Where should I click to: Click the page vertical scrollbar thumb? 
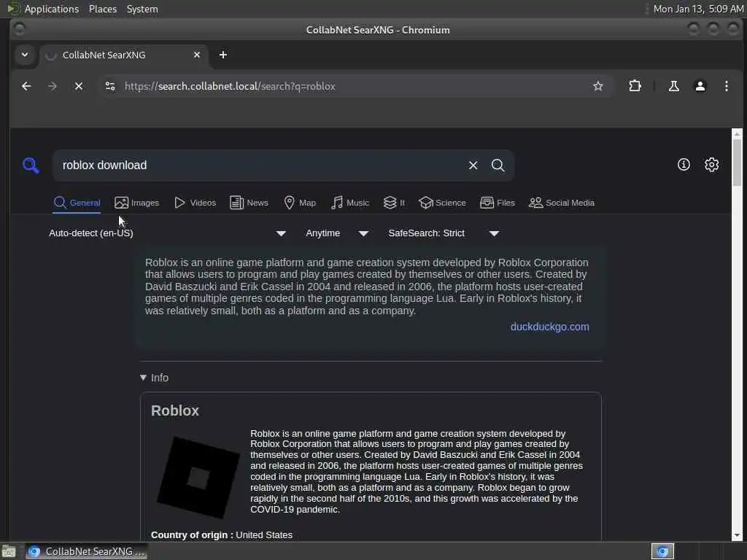(737, 163)
